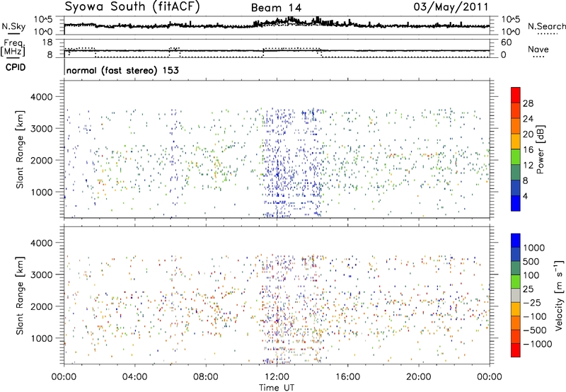The height and width of the screenshot is (392, 566).
Task: Click the '12:00' time axis tick label
Action: [277, 377]
